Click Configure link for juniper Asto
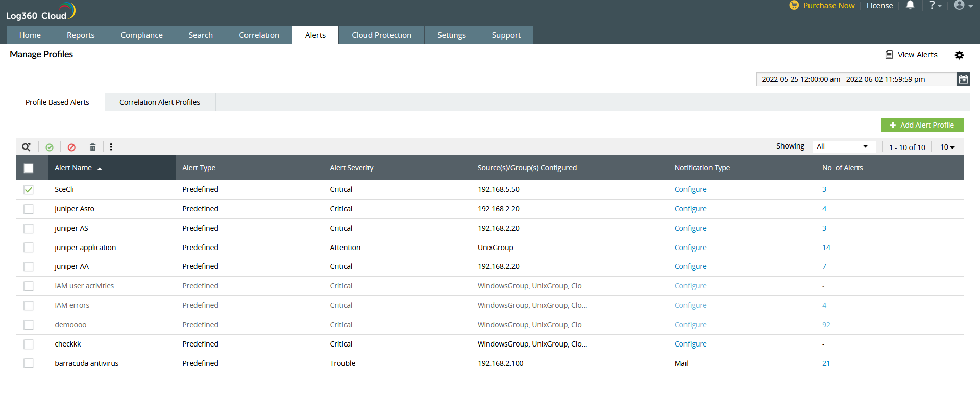 pos(690,209)
